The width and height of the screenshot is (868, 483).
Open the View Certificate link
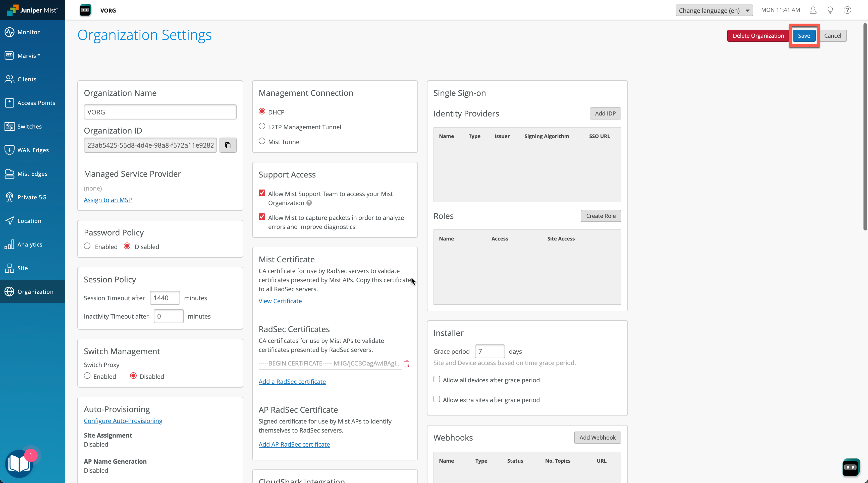click(x=280, y=301)
